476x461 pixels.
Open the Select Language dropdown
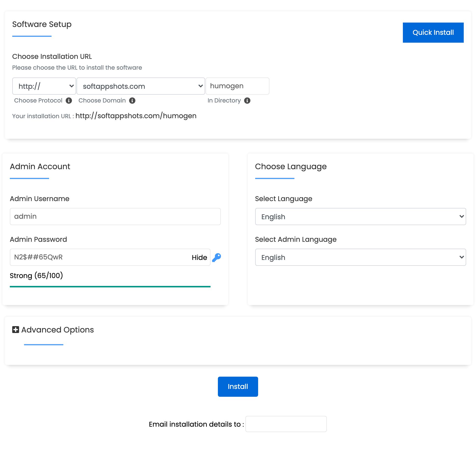pyautogui.click(x=360, y=217)
